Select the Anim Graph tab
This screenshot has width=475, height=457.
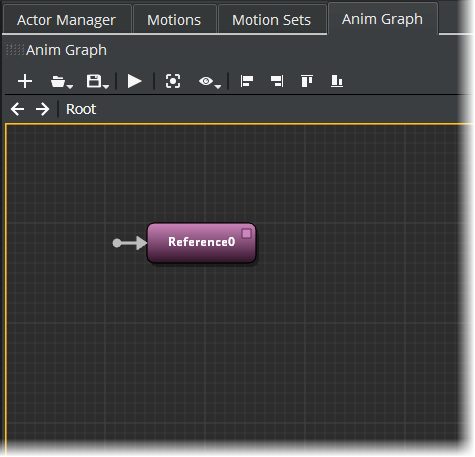[382, 19]
